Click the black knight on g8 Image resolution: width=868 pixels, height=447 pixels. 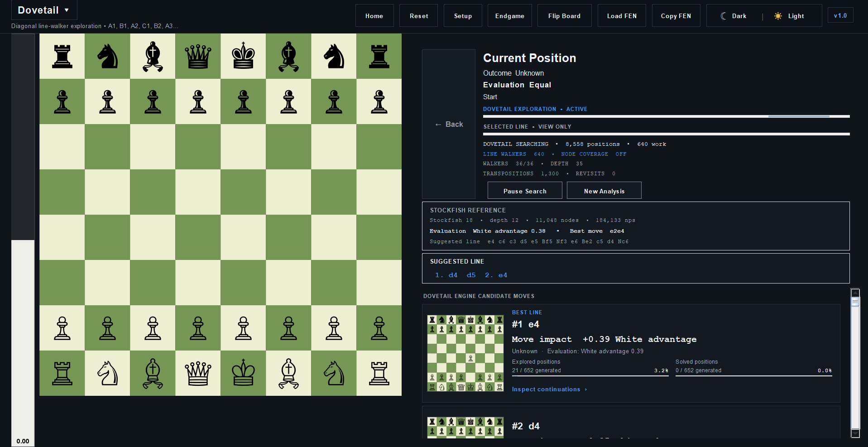tap(334, 56)
